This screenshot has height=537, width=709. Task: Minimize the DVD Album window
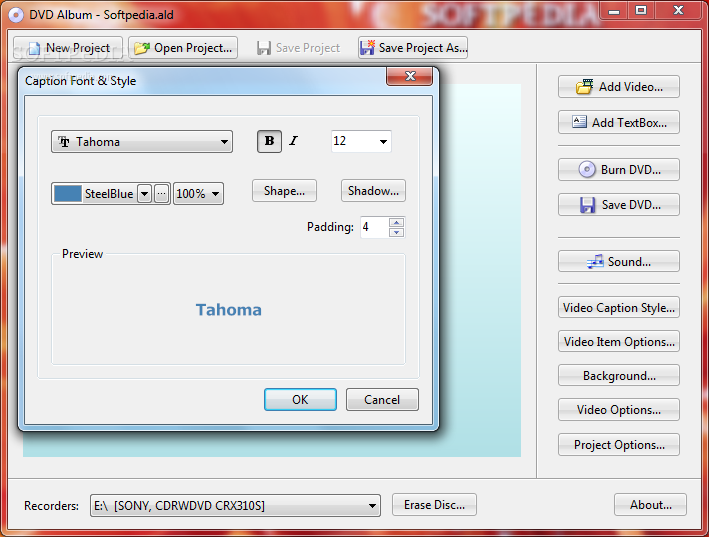tap(614, 10)
